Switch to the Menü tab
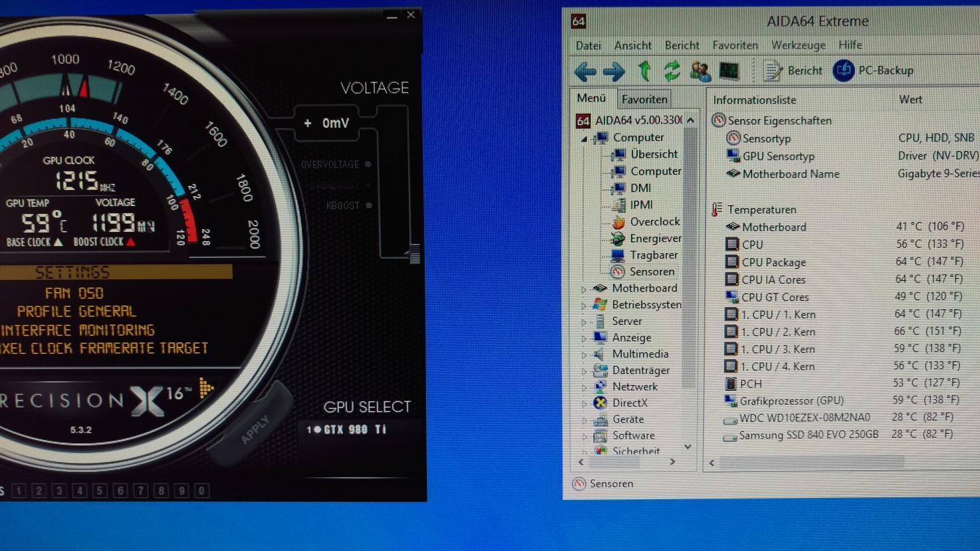980x551 pixels. (592, 98)
